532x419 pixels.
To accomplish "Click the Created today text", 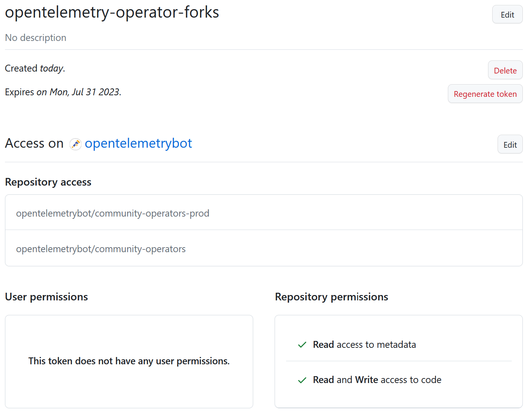I will [34, 68].
